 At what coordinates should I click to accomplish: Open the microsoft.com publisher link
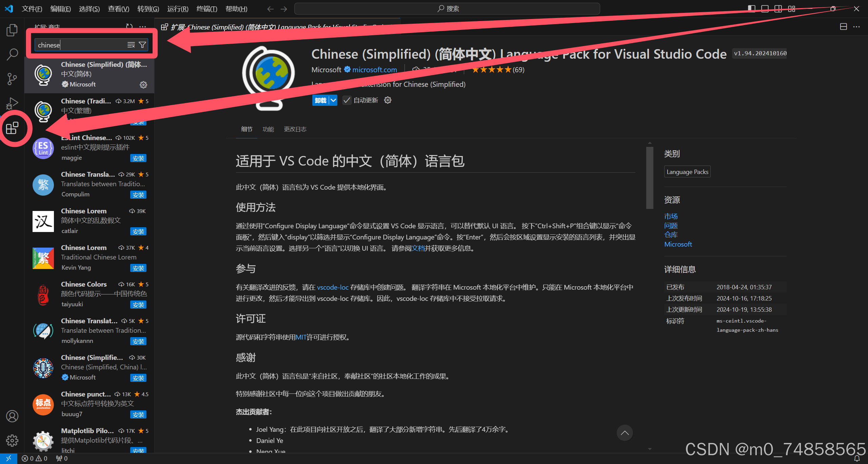374,70
